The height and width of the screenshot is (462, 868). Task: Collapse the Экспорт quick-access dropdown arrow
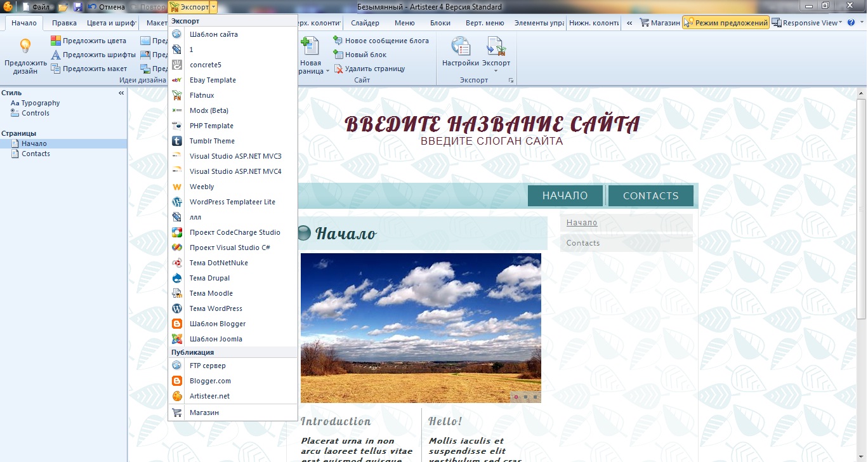[x=214, y=7]
